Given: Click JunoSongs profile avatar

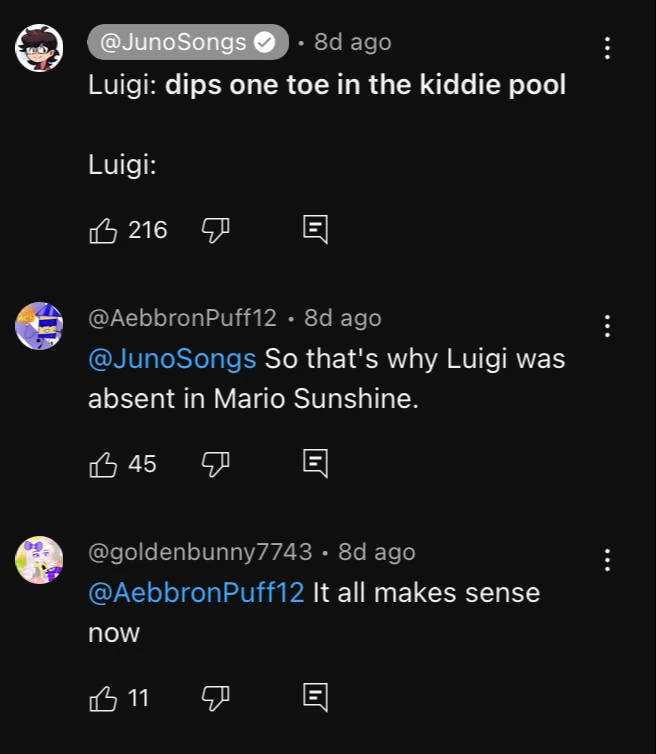Looking at the screenshot, I should pos(40,48).
